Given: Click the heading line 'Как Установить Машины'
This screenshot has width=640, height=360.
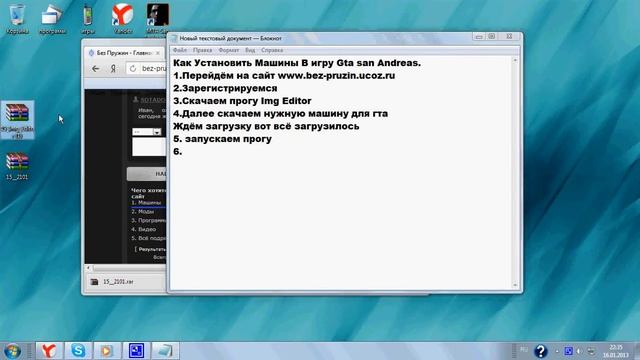Looking at the screenshot, I should (x=297, y=63).
